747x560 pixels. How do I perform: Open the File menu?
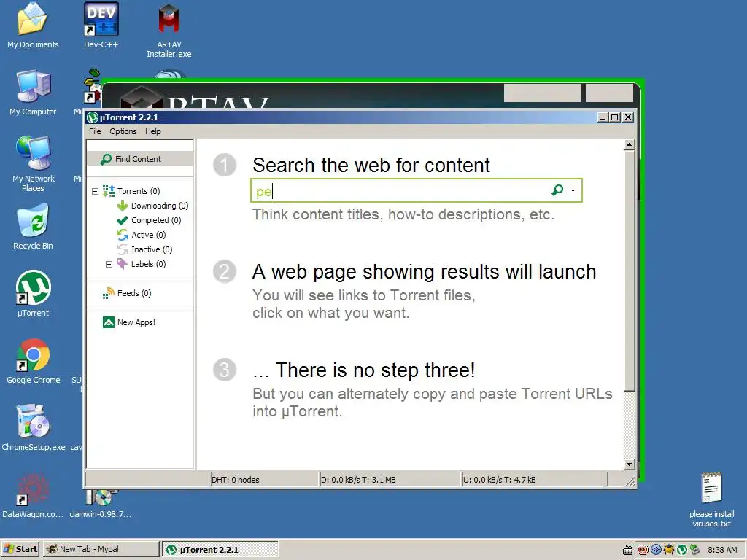point(95,131)
